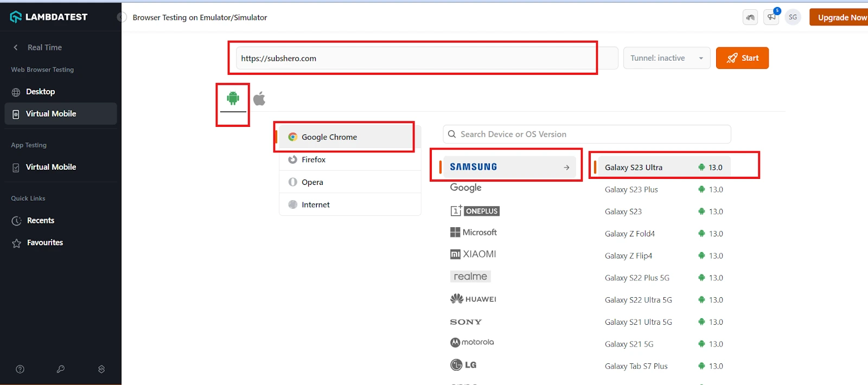Screen dimensions: 868x385
Task: Choose the Firefox browser
Action: pyautogui.click(x=350, y=159)
